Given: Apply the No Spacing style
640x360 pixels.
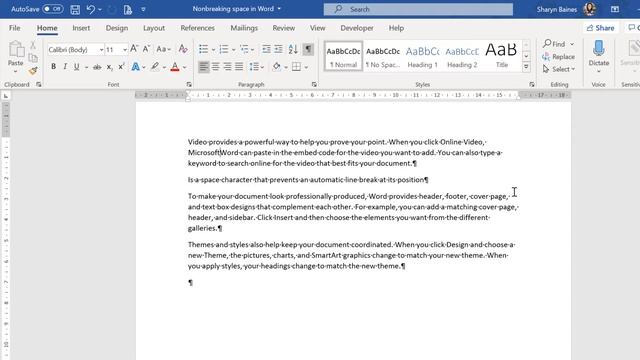Looking at the screenshot, I should pyautogui.click(x=383, y=56).
